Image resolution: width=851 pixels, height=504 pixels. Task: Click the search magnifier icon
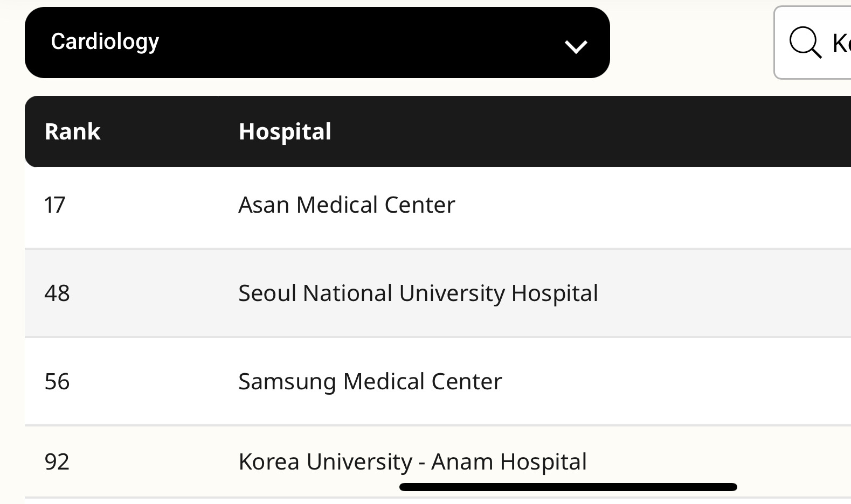805,42
